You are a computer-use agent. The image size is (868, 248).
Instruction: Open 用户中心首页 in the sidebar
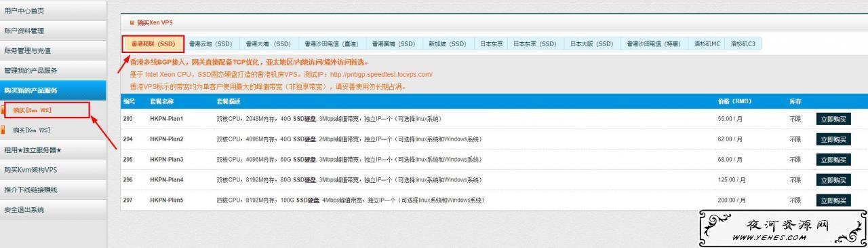click(53, 10)
